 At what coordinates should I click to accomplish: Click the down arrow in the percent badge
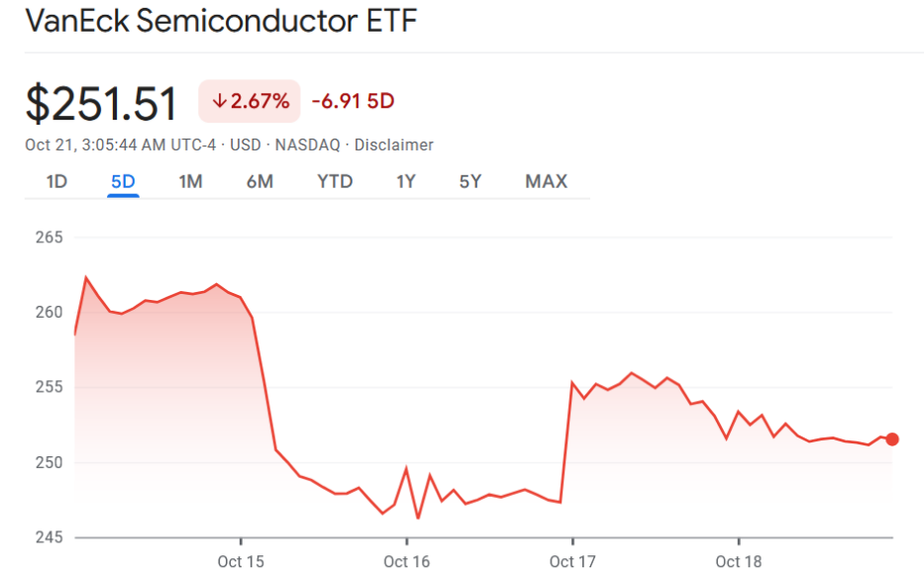coord(220,101)
